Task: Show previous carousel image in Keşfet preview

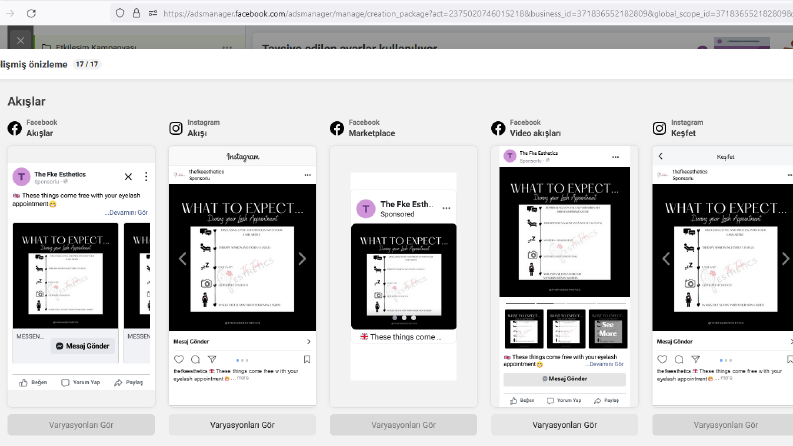Action: tap(666, 259)
